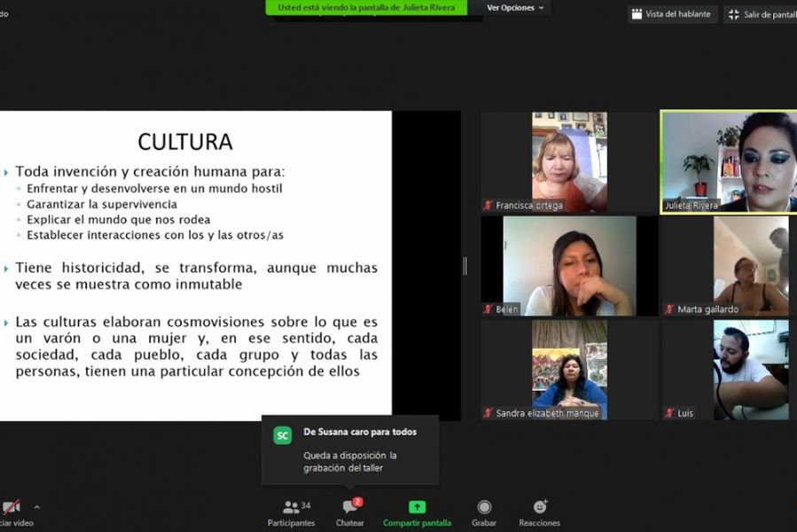Click text 'Queda a disposición la grabación del taller'

tap(350, 462)
